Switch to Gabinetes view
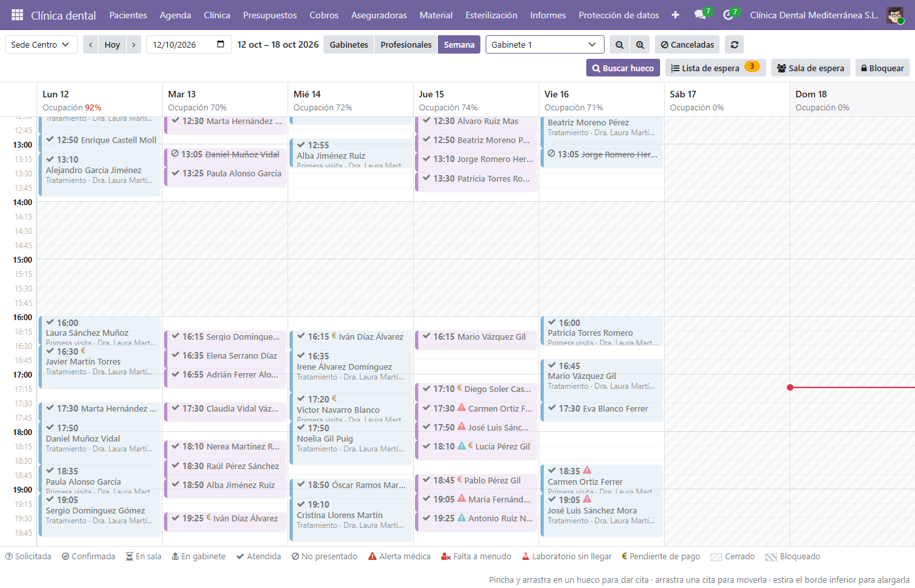 click(x=349, y=44)
